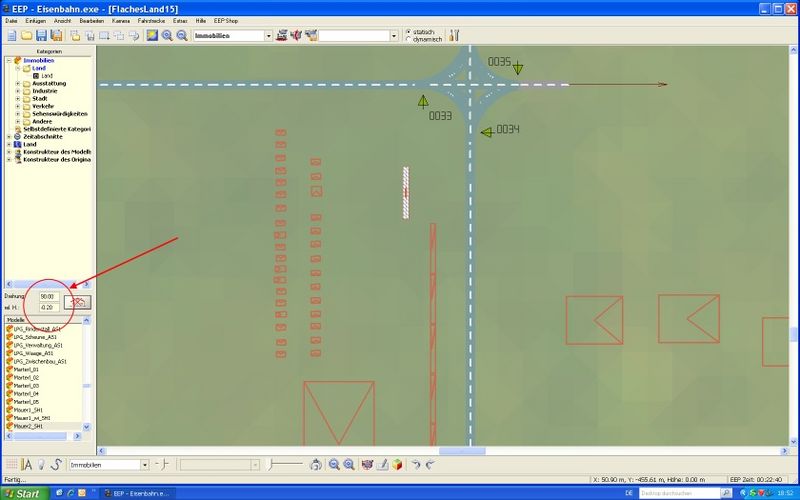Click the EEP - Eisenbahn taskbar button
800x500 pixels.
(x=137, y=493)
